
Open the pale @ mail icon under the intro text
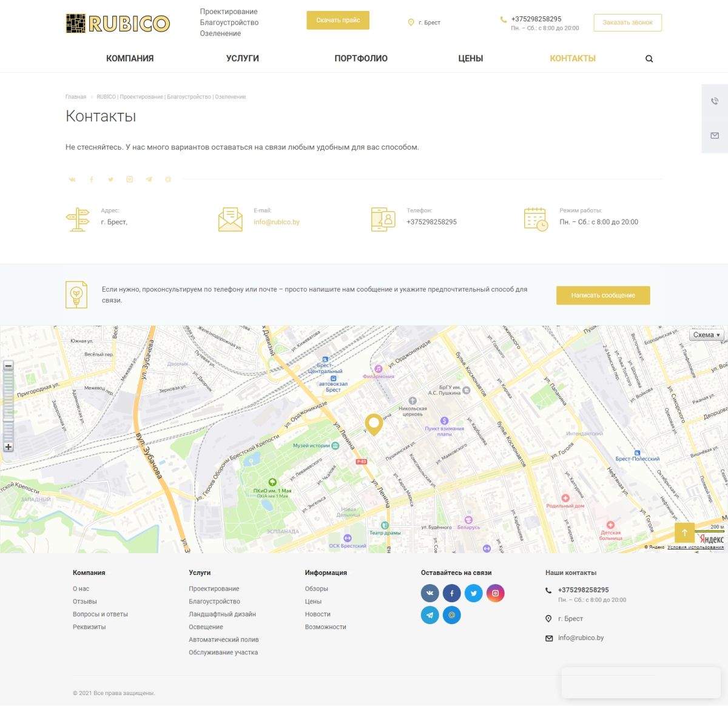168,180
